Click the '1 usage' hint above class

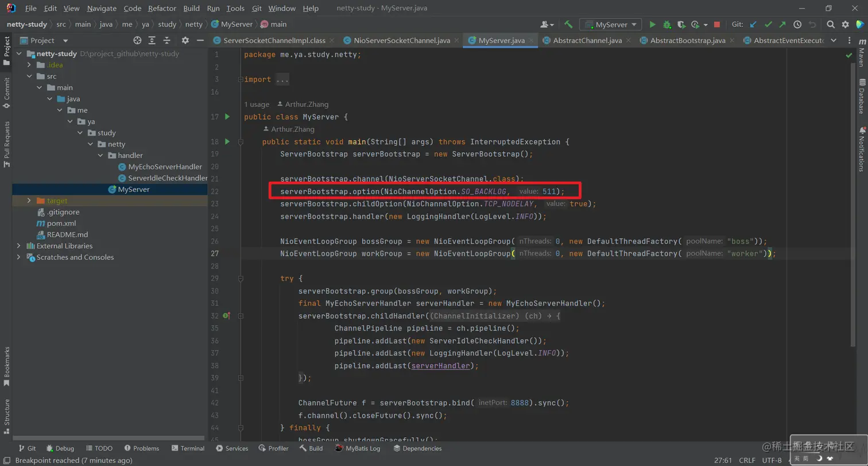click(257, 104)
